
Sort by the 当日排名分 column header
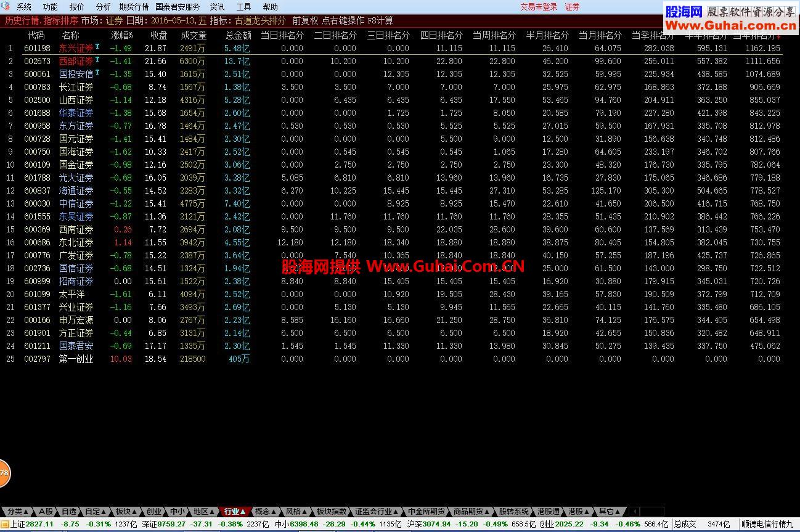282,35
